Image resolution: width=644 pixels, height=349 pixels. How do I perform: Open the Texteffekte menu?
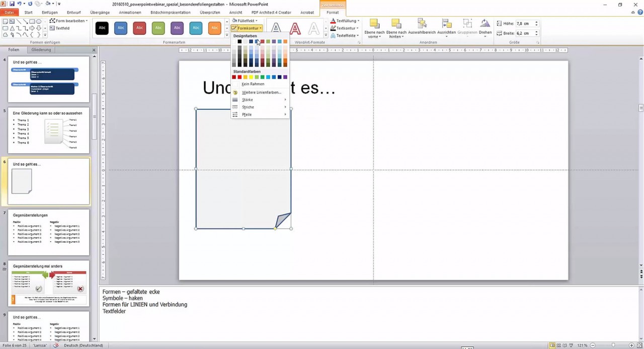(x=346, y=35)
